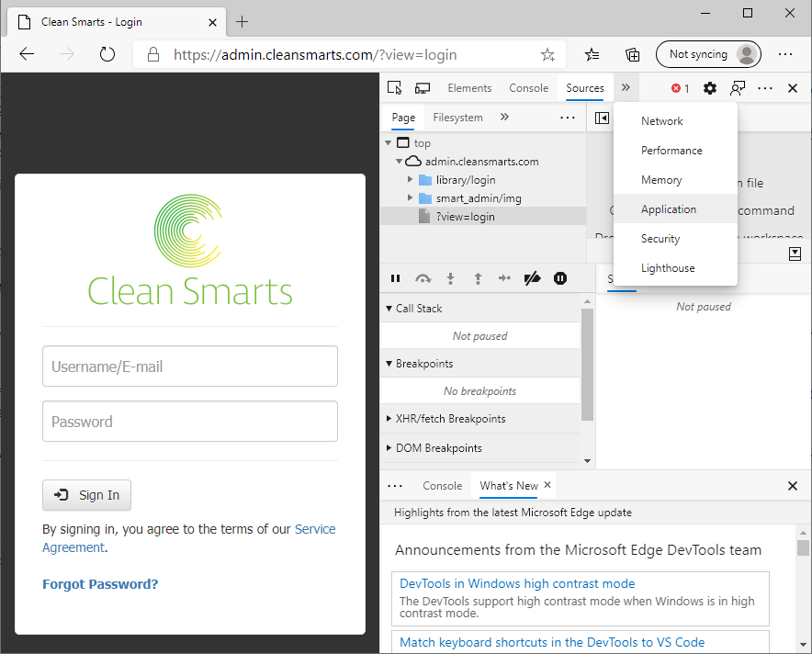Screen dimensions: 812x654
Task: Choose Application from the overflow menu
Action: pyautogui.click(x=669, y=209)
